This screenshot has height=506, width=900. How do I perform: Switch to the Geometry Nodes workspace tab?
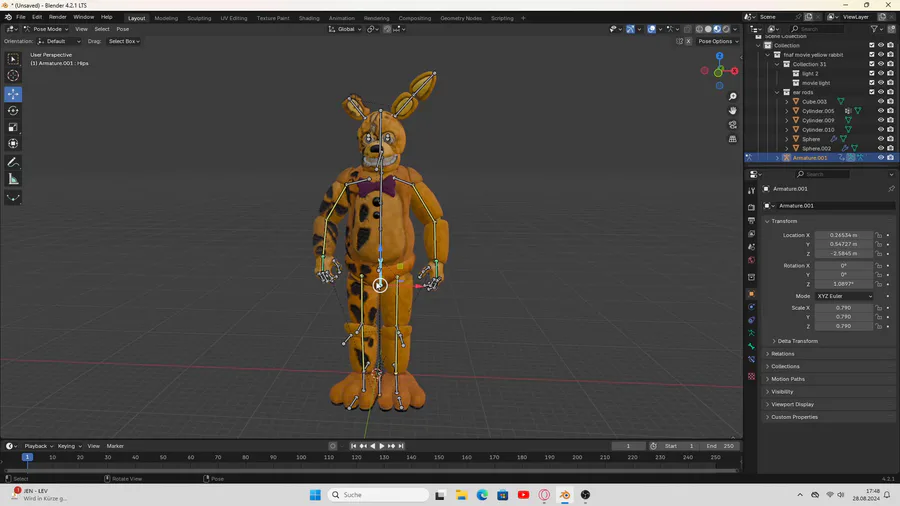pyautogui.click(x=461, y=18)
